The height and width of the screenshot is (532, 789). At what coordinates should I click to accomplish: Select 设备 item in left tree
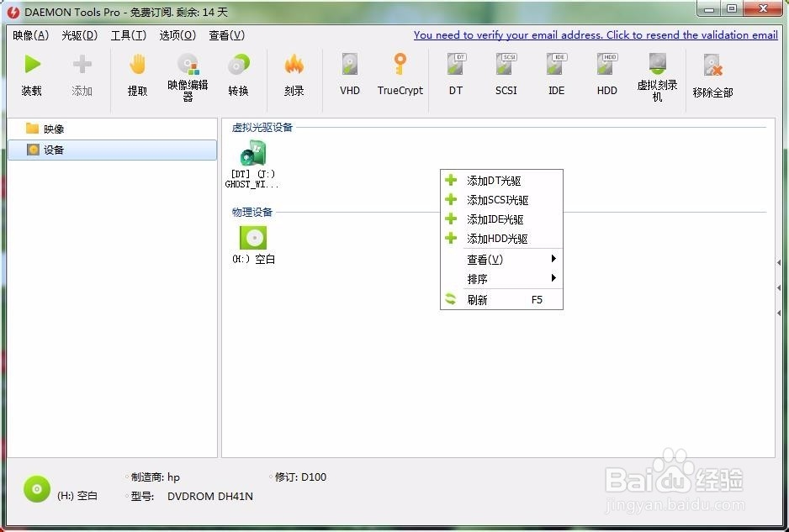pyautogui.click(x=112, y=150)
